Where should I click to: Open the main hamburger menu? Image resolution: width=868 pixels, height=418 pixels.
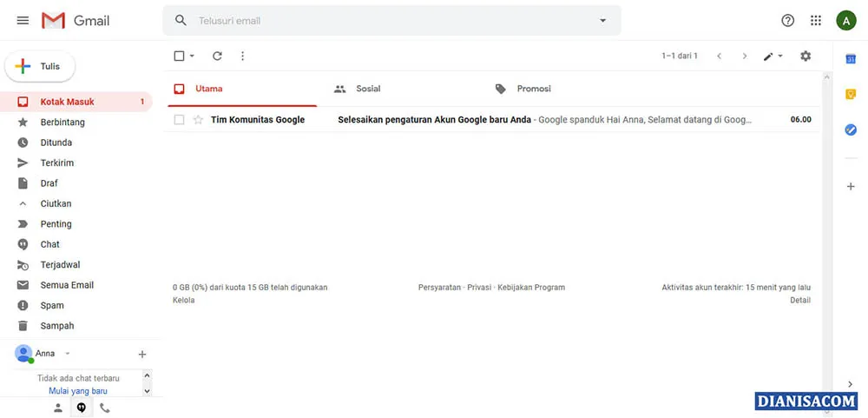(23, 21)
